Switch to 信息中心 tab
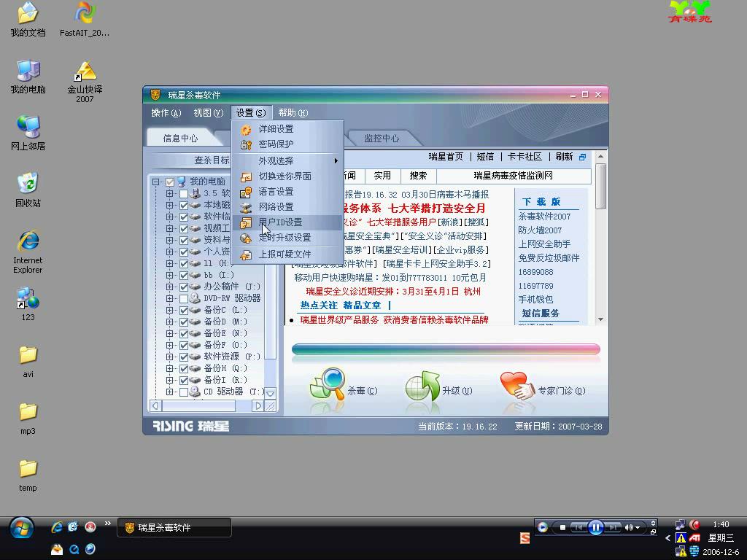 (x=181, y=138)
